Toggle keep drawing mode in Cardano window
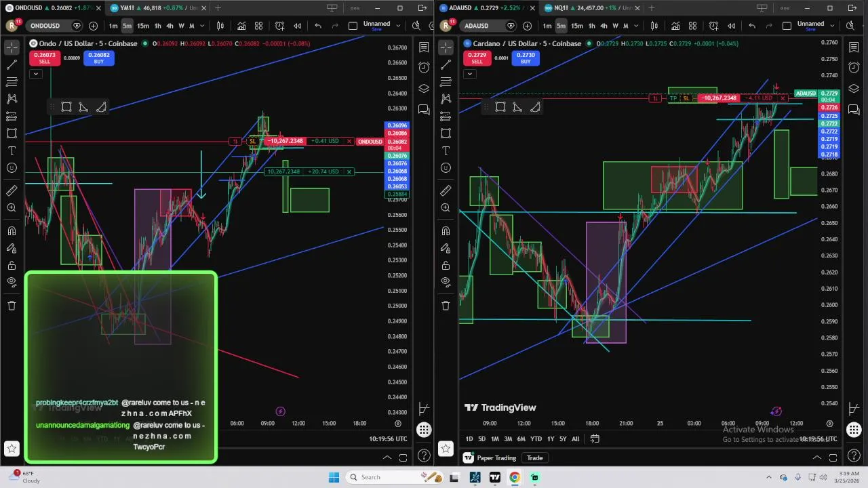This screenshot has width=868, height=488. pos(446,248)
